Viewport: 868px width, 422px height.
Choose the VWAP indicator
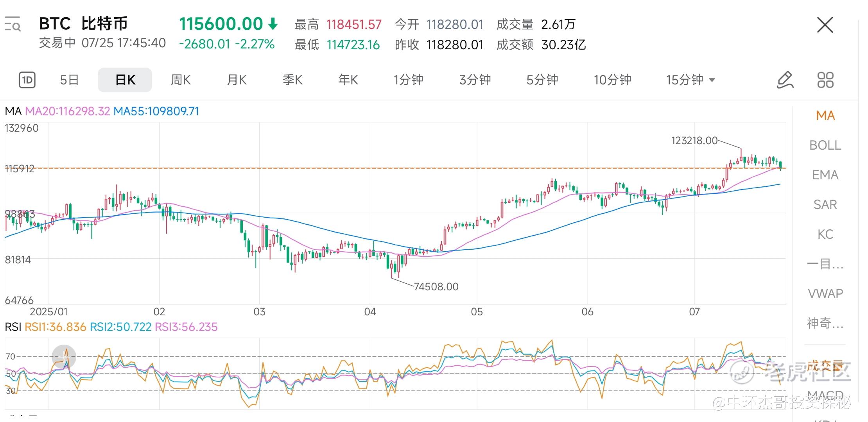825,293
